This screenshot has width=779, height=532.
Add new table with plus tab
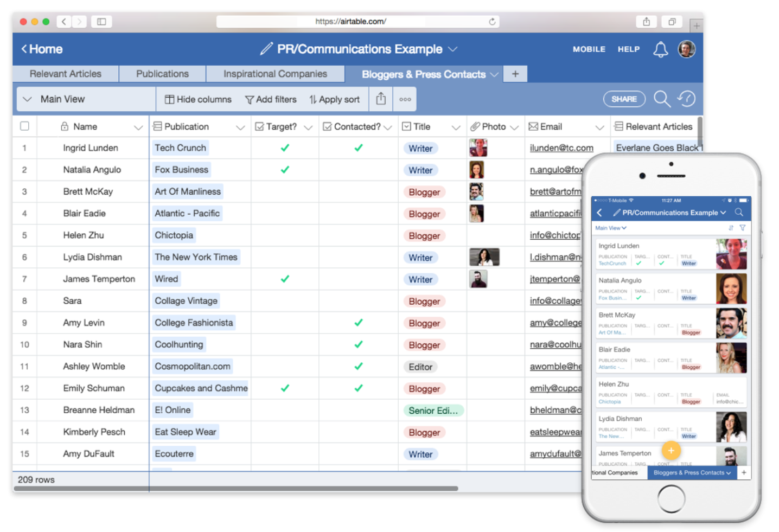(515, 74)
